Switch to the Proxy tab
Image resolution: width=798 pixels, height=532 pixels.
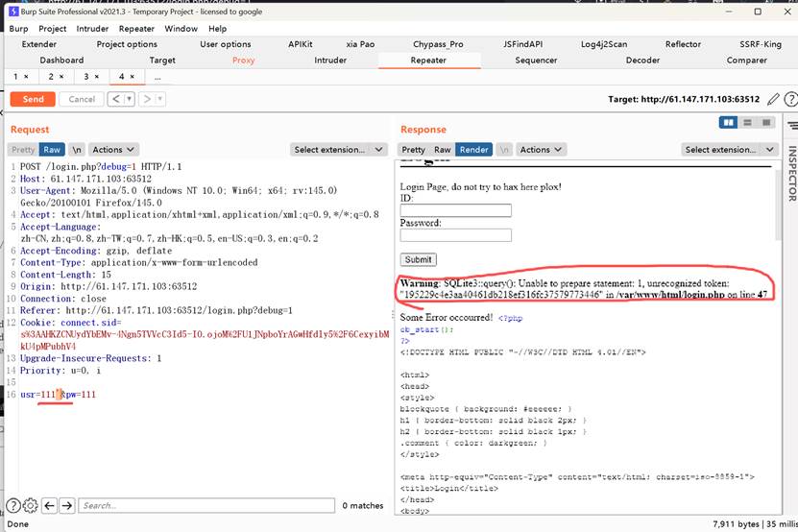tap(243, 60)
